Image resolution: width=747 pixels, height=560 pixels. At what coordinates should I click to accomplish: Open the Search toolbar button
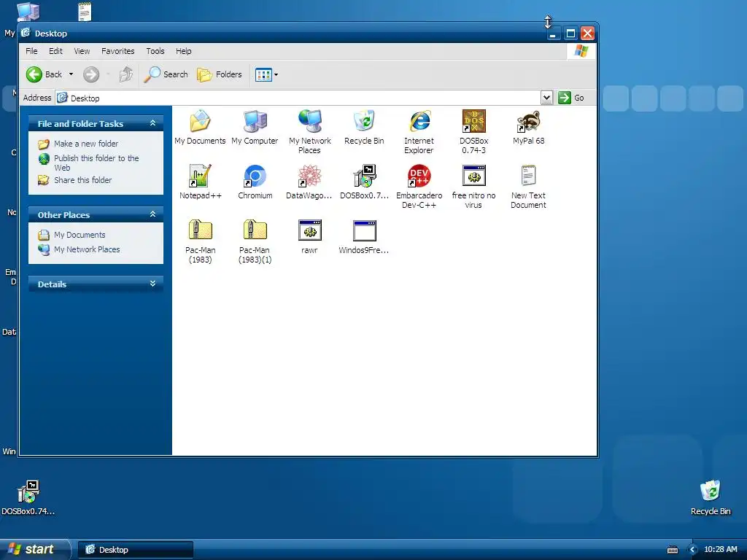pos(166,74)
